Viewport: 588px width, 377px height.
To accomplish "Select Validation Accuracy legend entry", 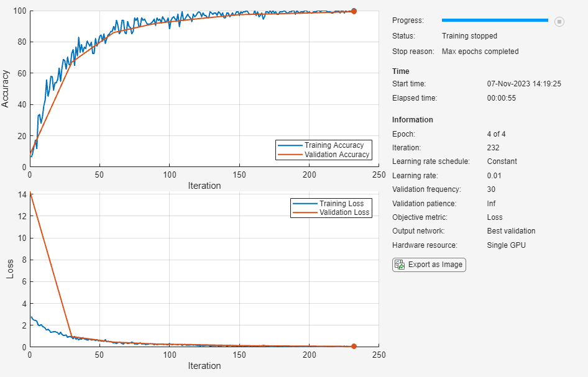I will (336, 155).
